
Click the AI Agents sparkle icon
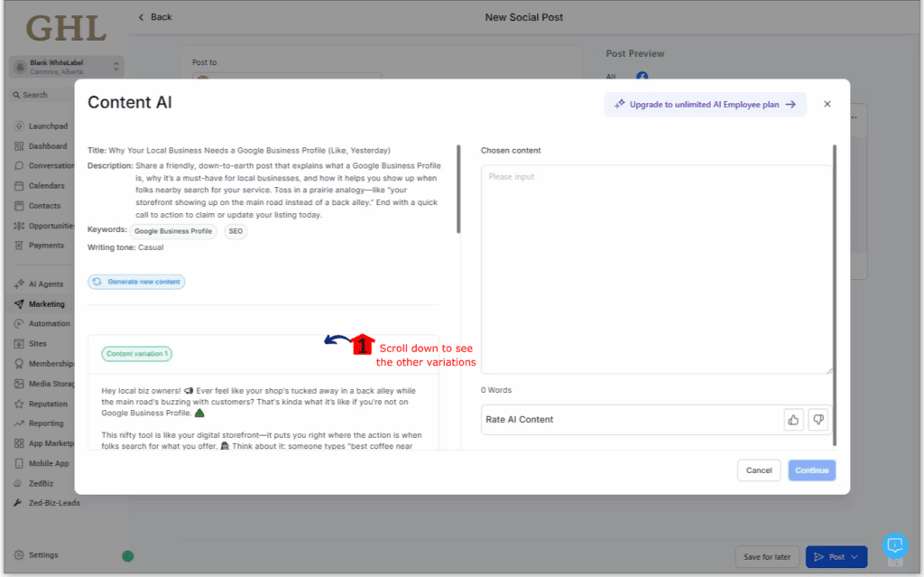[19, 284]
